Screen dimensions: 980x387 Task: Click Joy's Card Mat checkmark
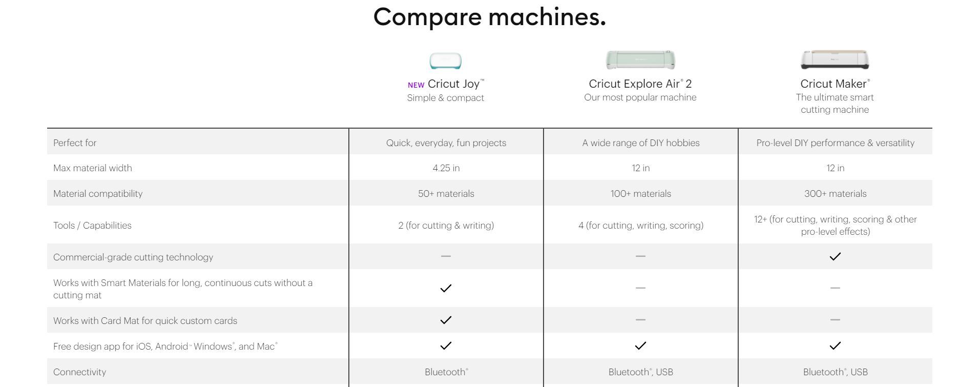[446, 320]
